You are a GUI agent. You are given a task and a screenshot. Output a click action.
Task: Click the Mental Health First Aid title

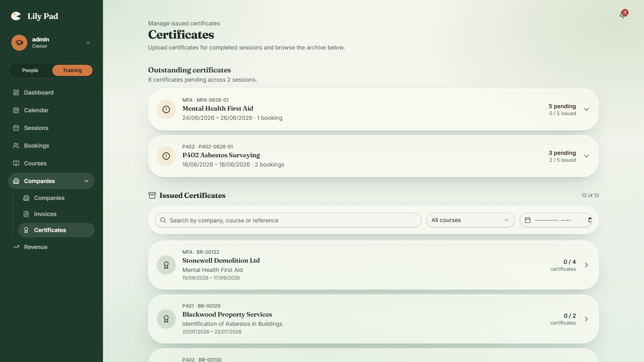point(218,109)
